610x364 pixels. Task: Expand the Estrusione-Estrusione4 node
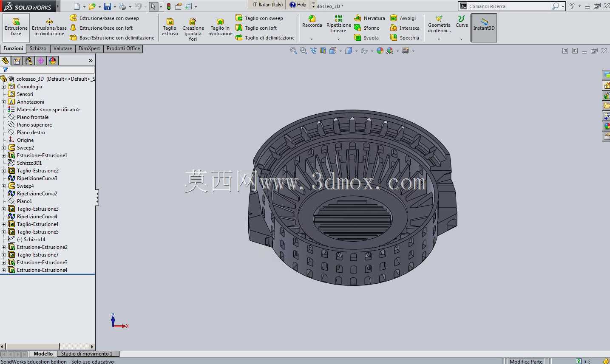[4, 270]
